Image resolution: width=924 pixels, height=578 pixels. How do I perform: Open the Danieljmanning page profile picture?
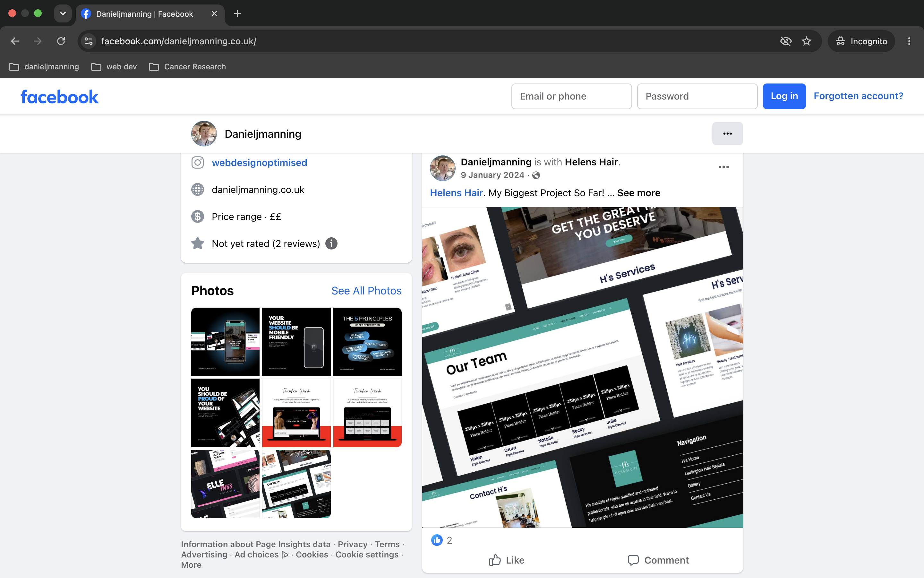[x=204, y=134]
